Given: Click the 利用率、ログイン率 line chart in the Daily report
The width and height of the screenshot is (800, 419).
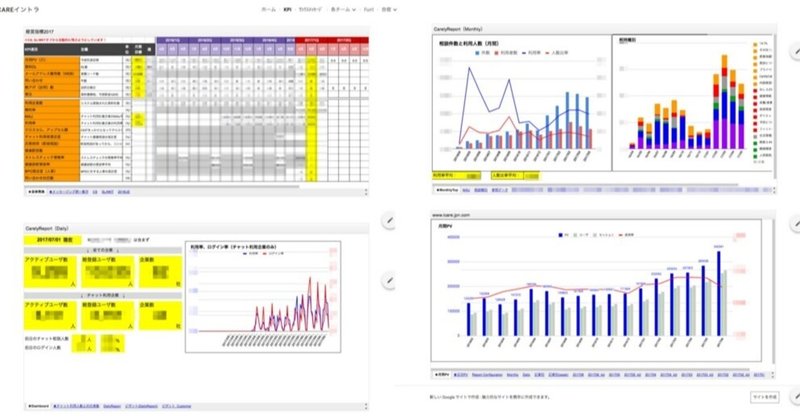Looking at the screenshot, I should click(263, 297).
